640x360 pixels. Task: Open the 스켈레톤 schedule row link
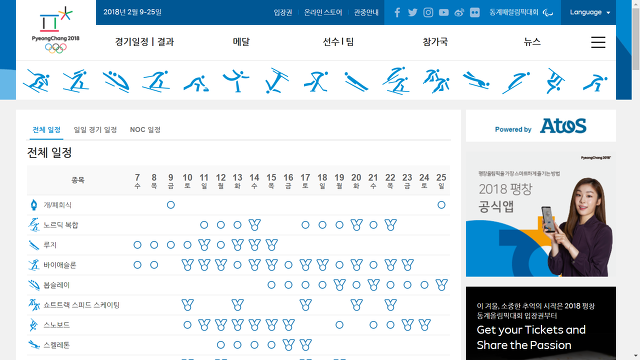pyautogui.click(x=57, y=345)
